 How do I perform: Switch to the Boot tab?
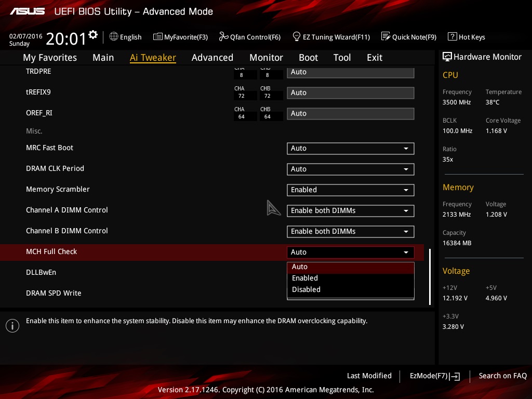coord(309,58)
